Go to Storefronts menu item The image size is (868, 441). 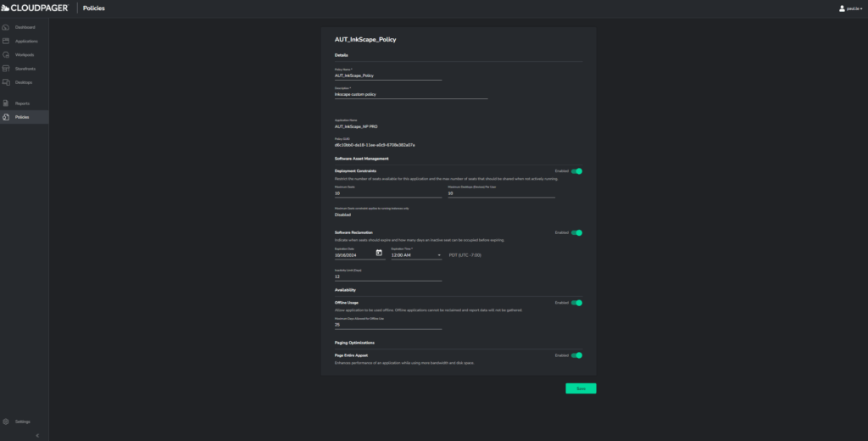pyautogui.click(x=25, y=69)
